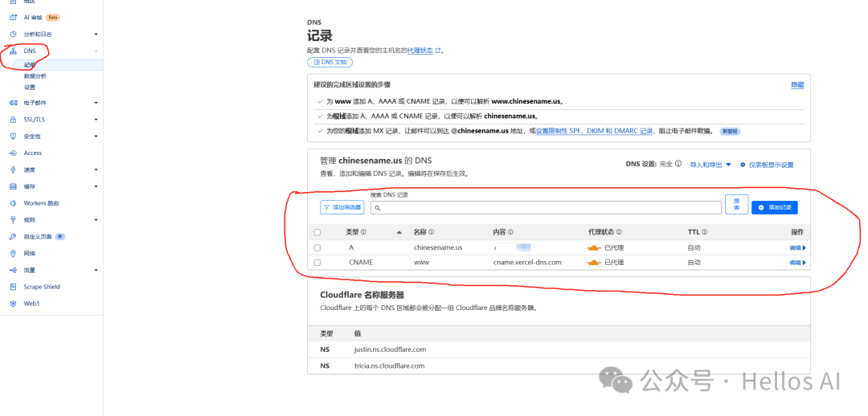
Task: Click the DNS 文档 button
Action: pos(330,62)
